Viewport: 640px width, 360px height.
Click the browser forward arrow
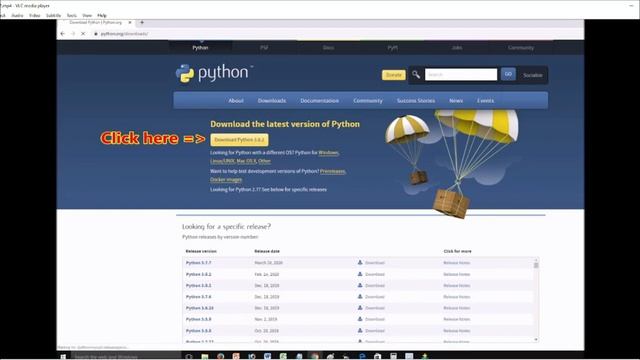[73, 33]
